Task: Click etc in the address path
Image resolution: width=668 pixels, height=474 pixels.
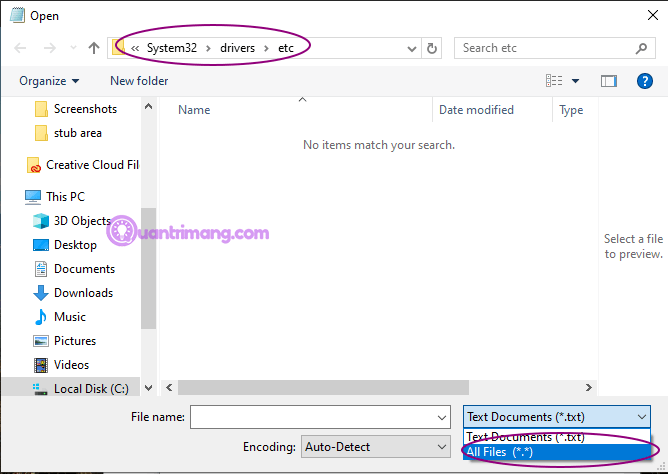Action: 286,48
